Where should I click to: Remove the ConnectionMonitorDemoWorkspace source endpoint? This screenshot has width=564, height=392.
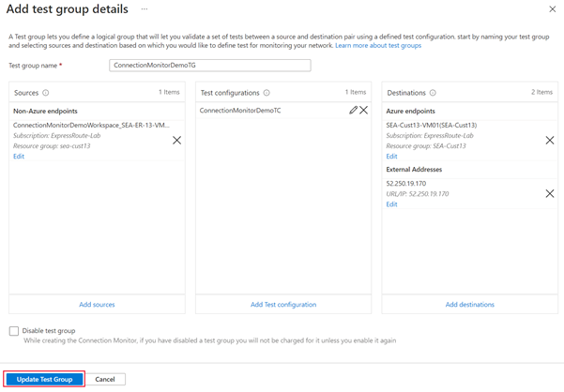click(x=176, y=140)
